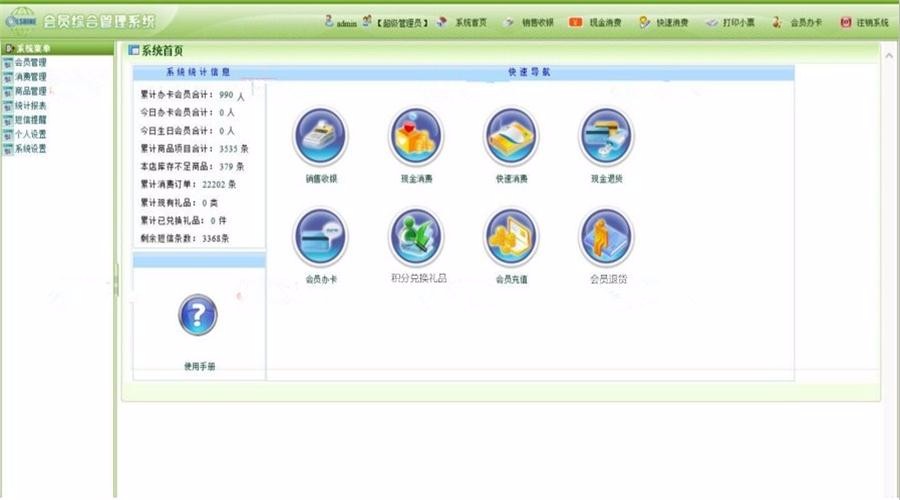Screen dimensions: 900x500
Task: Click the 会员综合管理系统 title text
Action: pyautogui.click(x=99, y=22)
